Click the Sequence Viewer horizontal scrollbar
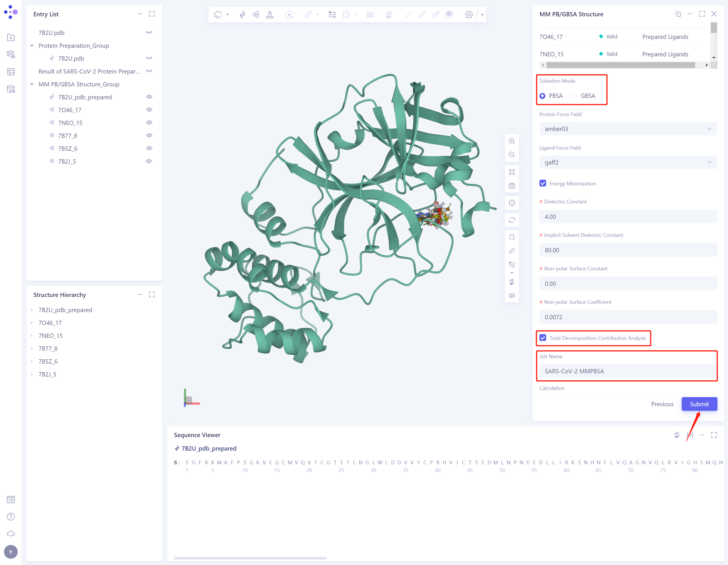 point(250,558)
